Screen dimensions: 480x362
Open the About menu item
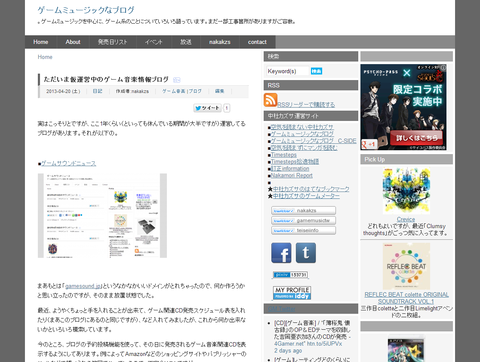pyautogui.click(x=73, y=42)
